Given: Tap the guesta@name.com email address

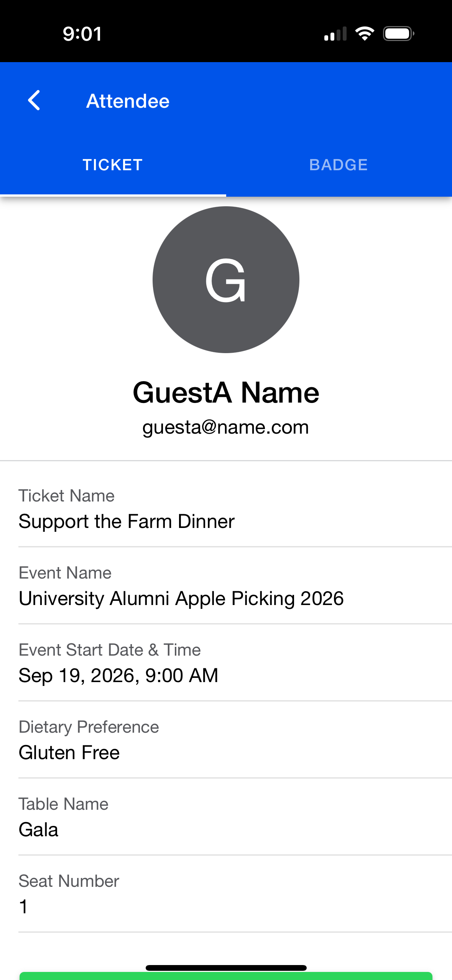Looking at the screenshot, I should (x=226, y=427).
